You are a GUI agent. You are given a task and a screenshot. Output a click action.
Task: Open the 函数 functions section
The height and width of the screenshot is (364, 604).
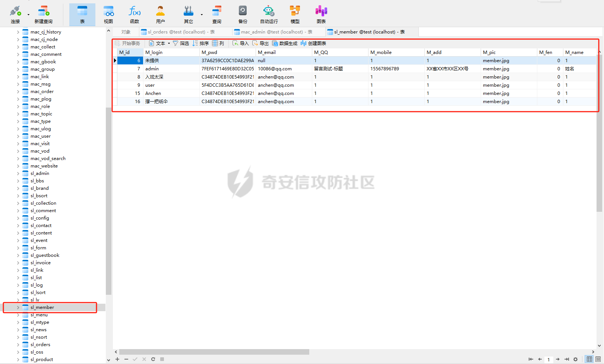click(135, 15)
